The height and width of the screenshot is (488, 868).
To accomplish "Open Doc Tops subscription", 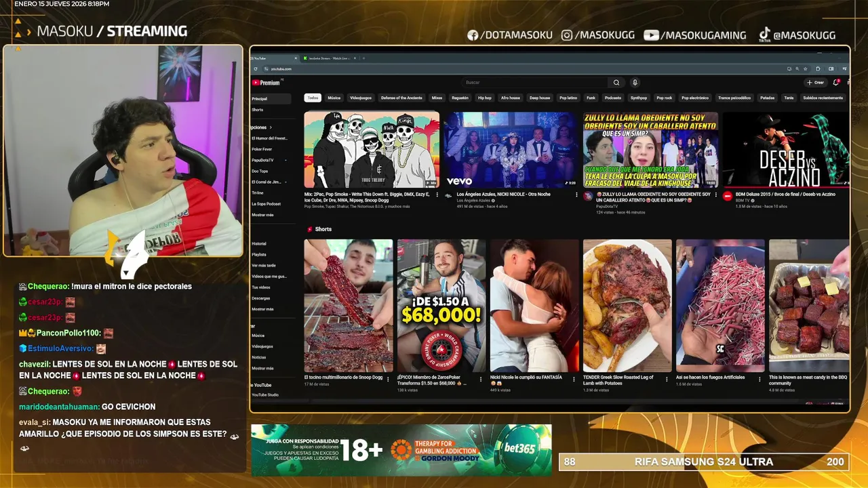I will point(260,171).
